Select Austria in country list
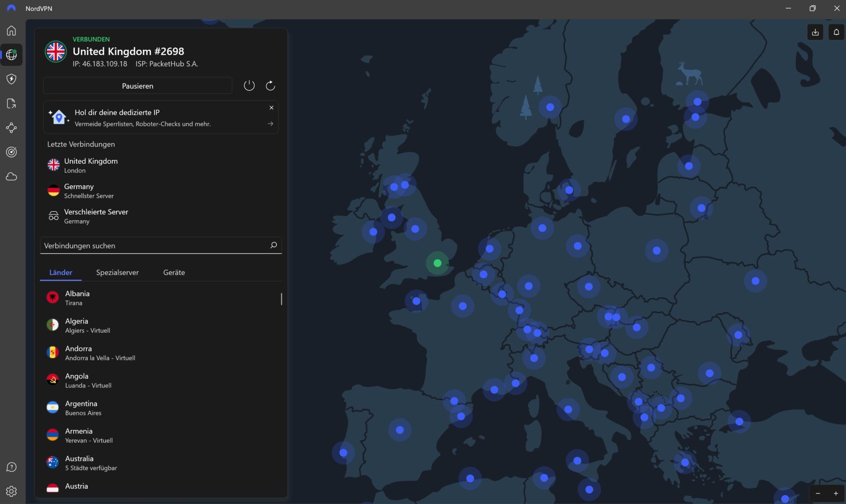This screenshot has height=504, width=846. point(161,486)
